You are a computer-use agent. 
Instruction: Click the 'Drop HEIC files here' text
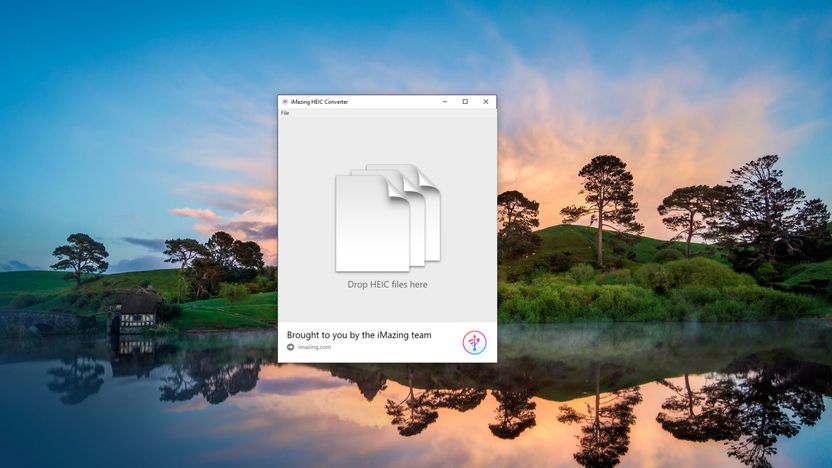point(387,284)
